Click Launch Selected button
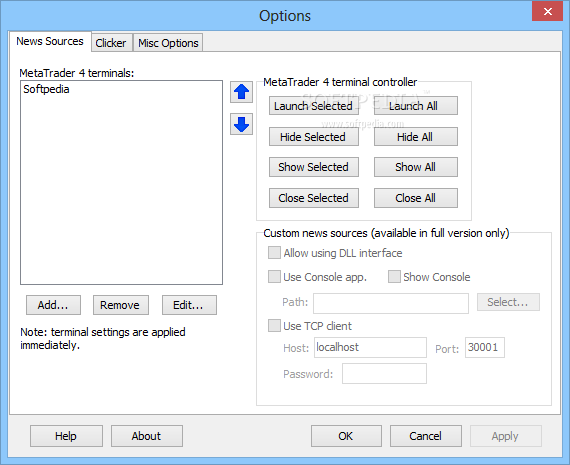This screenshot has height=465, width=570. [314, 106]
